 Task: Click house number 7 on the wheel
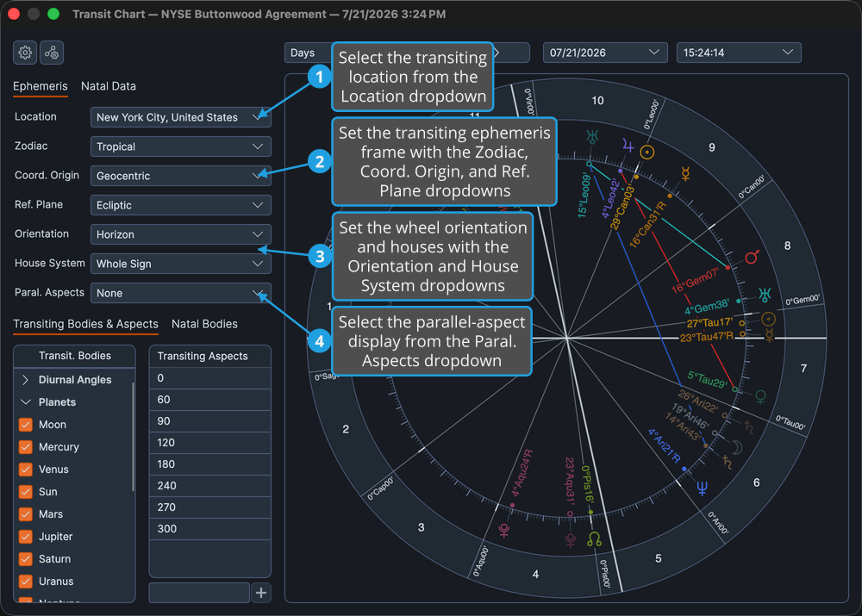[803, 368]
